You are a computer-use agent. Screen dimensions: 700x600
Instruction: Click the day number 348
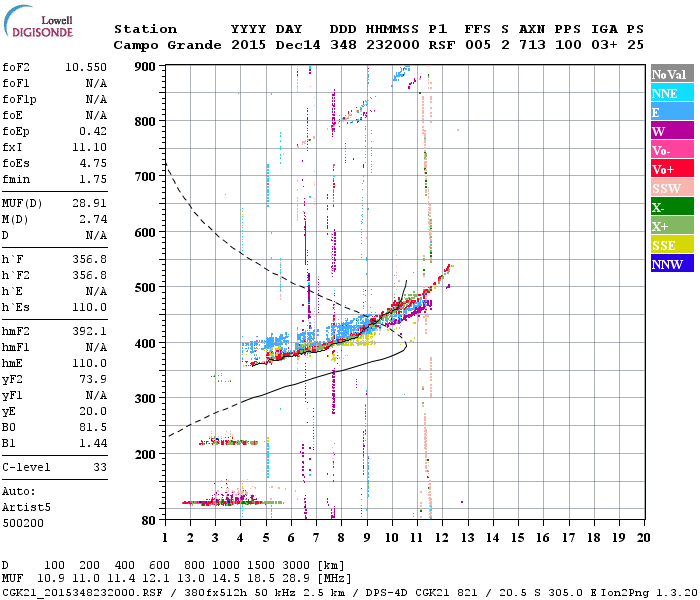click(x=343, y=45)
